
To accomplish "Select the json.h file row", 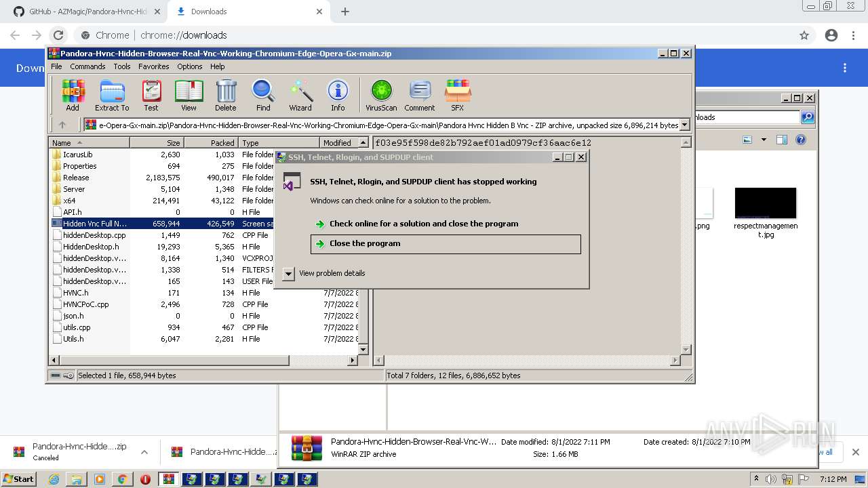I will point(73,316).
